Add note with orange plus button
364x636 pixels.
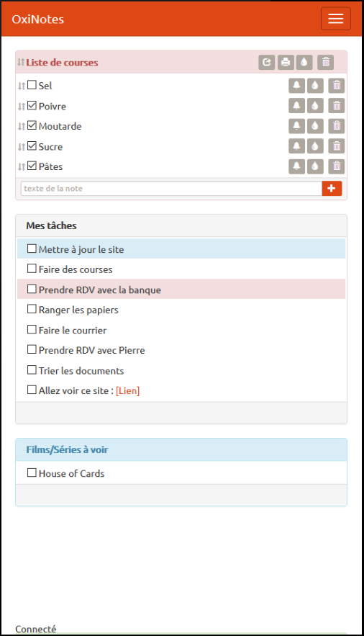pos(332,189)
